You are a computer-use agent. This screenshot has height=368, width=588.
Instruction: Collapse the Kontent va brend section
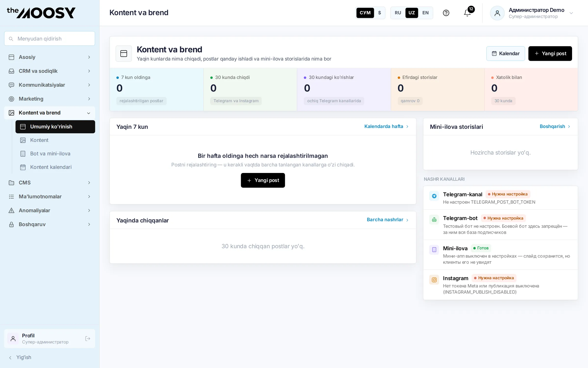[49, 113]
